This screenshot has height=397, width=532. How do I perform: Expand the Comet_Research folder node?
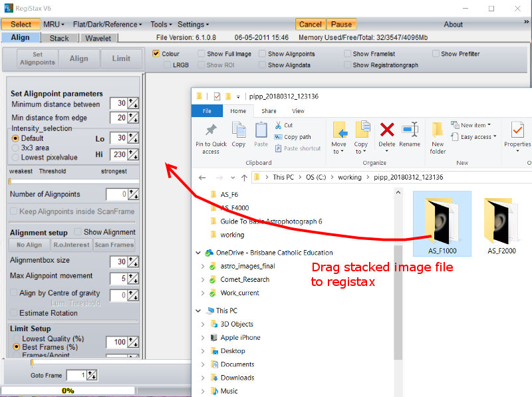click(203, 280)
